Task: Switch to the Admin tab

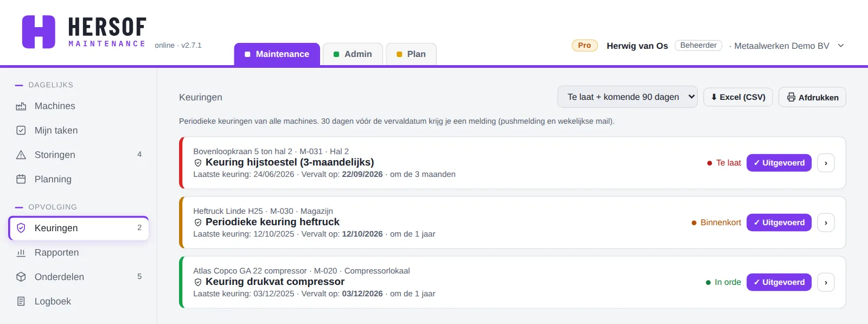Action: tap(353, 54)
